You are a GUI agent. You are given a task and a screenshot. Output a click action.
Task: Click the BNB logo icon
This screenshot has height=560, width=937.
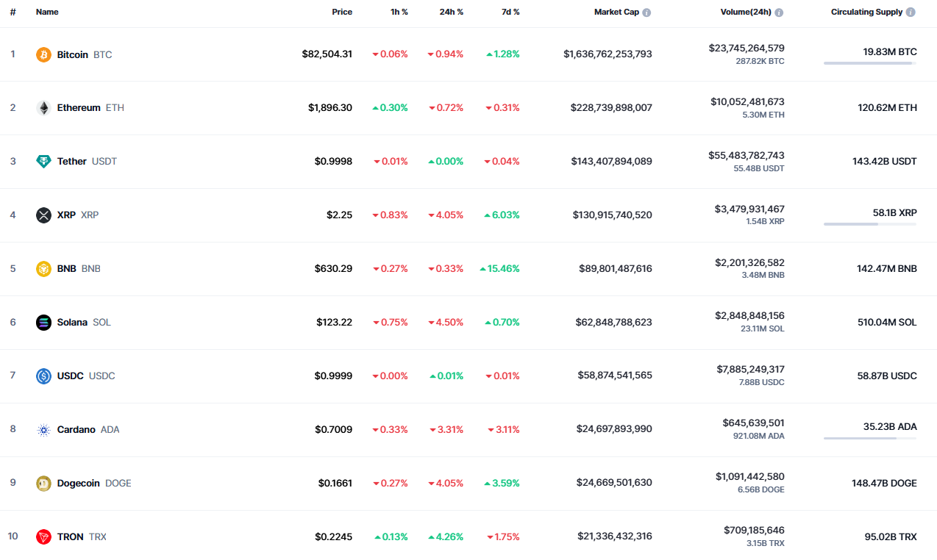click(43, 269)
